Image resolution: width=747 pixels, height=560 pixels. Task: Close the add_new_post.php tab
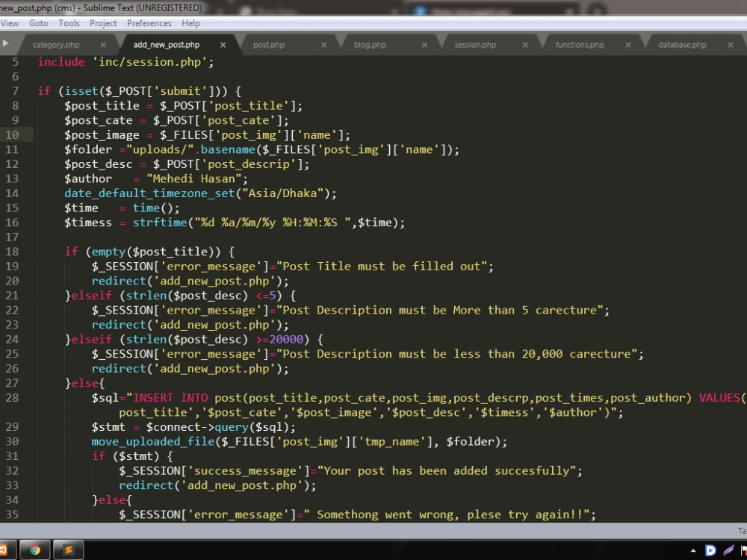pyautogui.click(x=223, y=45)
